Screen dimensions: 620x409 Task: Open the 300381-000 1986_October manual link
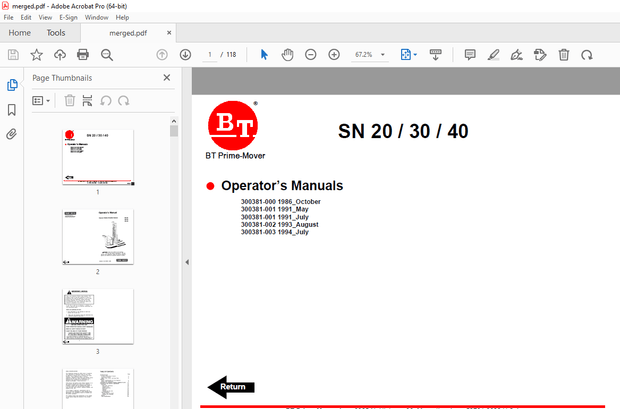(x=280, y=202)
